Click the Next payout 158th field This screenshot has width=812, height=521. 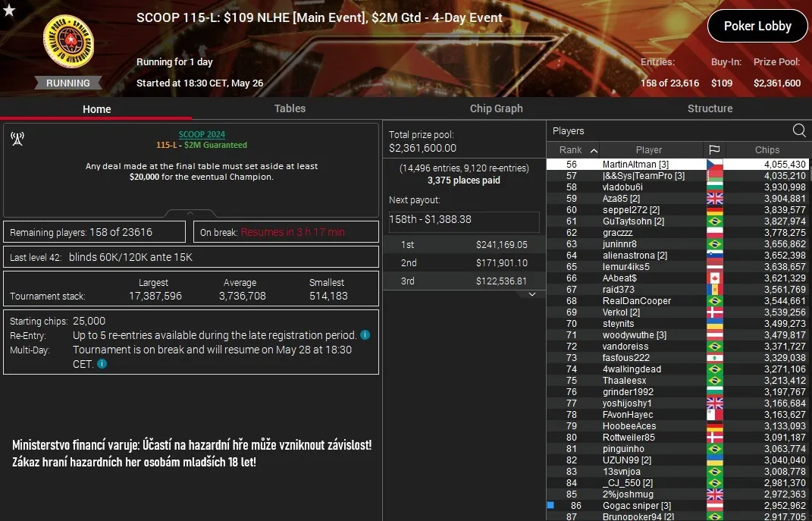coord(464,221)
